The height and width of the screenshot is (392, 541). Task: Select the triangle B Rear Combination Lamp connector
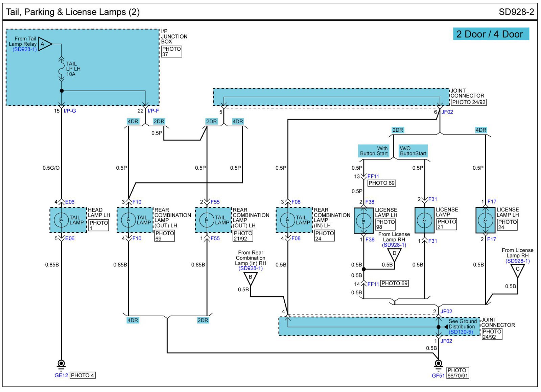tap(251, 278)
